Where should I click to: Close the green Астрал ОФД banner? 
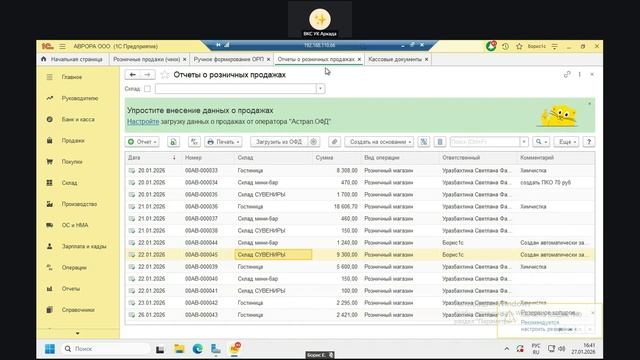coord(589,104)
